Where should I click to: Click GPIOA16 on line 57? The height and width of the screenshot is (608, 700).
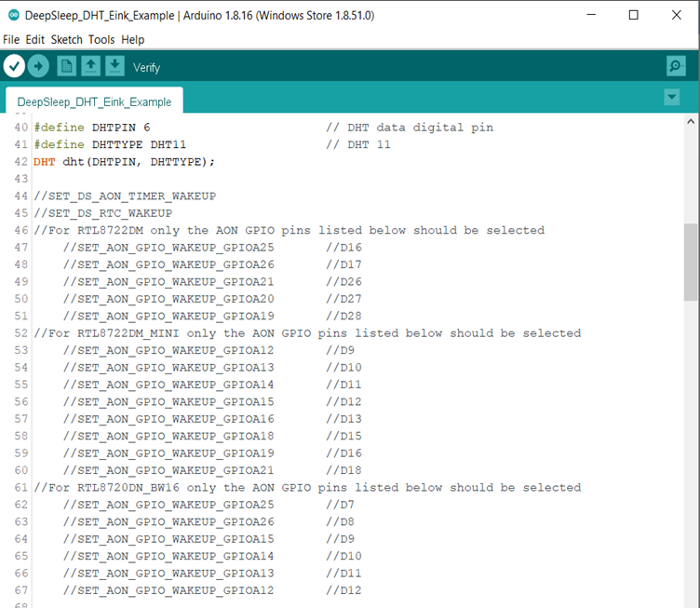click(249, 419)
